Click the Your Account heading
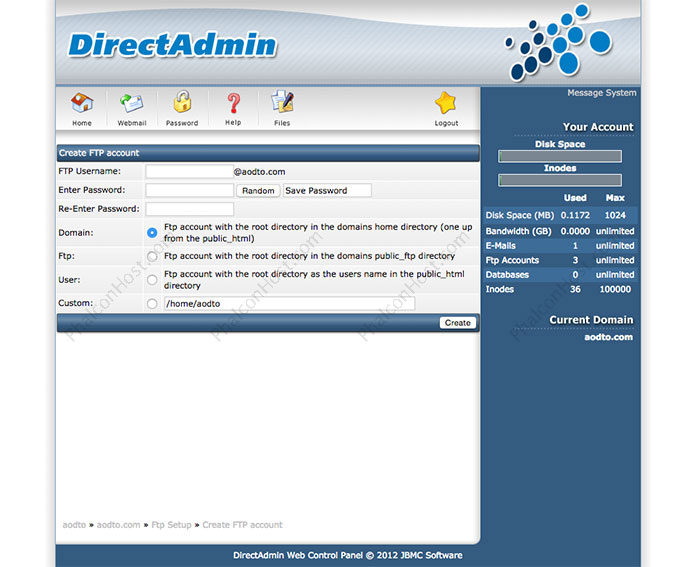 pos(598,127)
